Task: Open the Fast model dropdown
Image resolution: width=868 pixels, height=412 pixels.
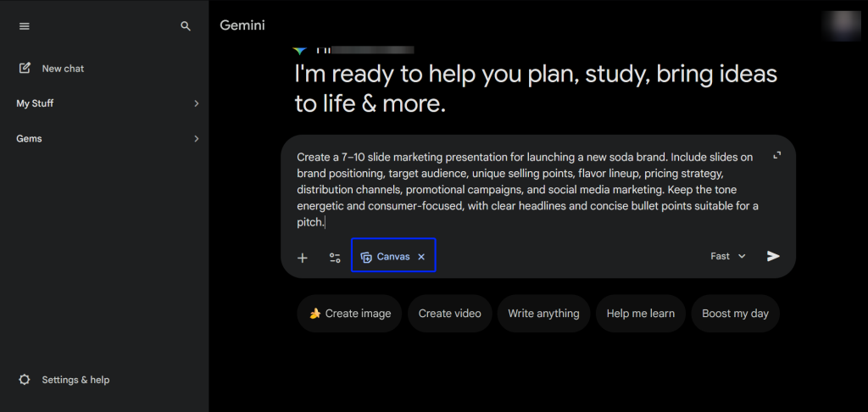Action: [728, 256]
